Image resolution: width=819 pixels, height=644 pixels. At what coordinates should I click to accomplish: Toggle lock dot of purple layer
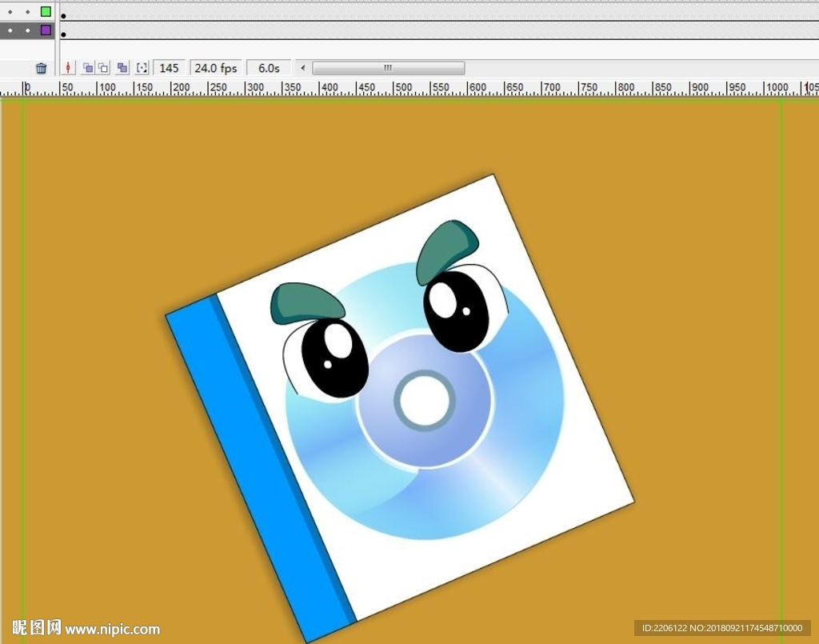pyautogui.click(x=27, y=30)
